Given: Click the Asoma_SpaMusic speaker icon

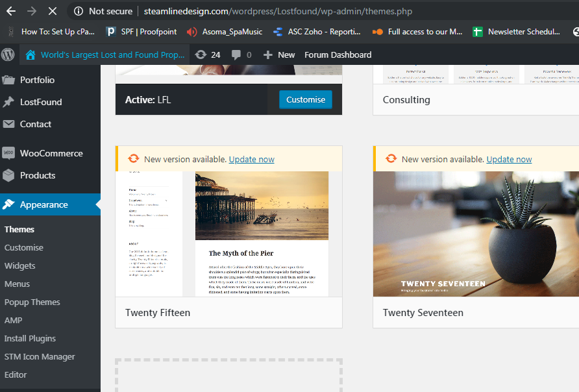Looking at the screenshot, I should [x=191, y=32].
